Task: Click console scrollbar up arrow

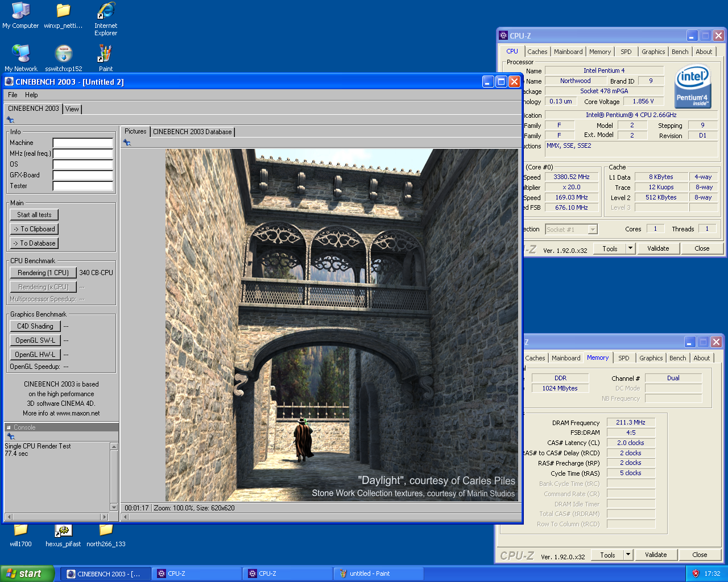Action: coord(114,446)
